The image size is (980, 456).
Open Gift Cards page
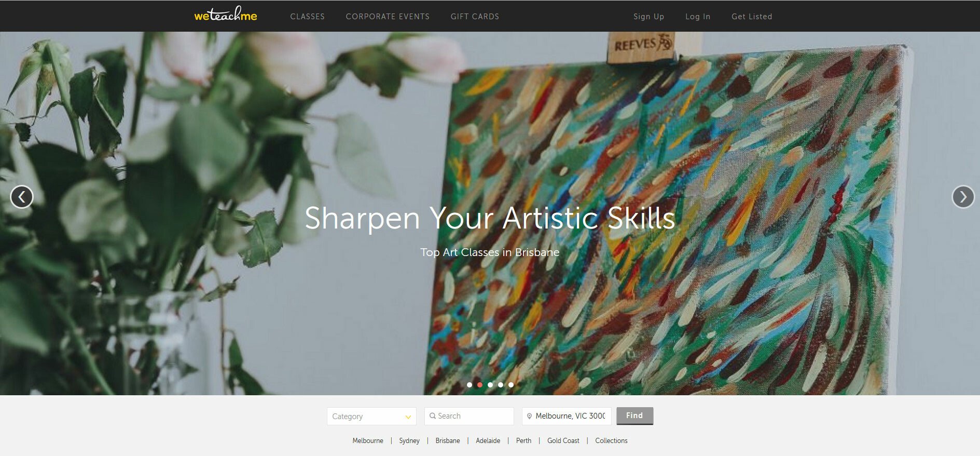click(x=475, y=17)
